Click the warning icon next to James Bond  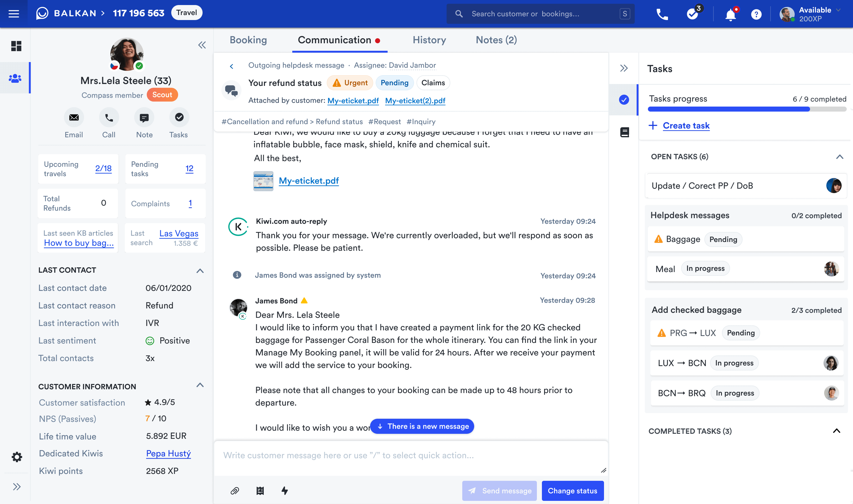304,300
